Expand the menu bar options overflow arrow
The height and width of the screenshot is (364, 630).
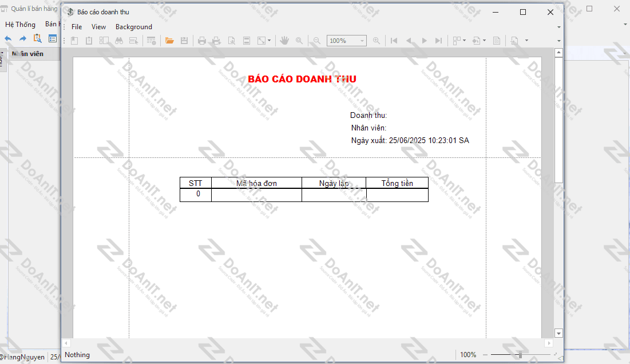[x=559, y=27]
